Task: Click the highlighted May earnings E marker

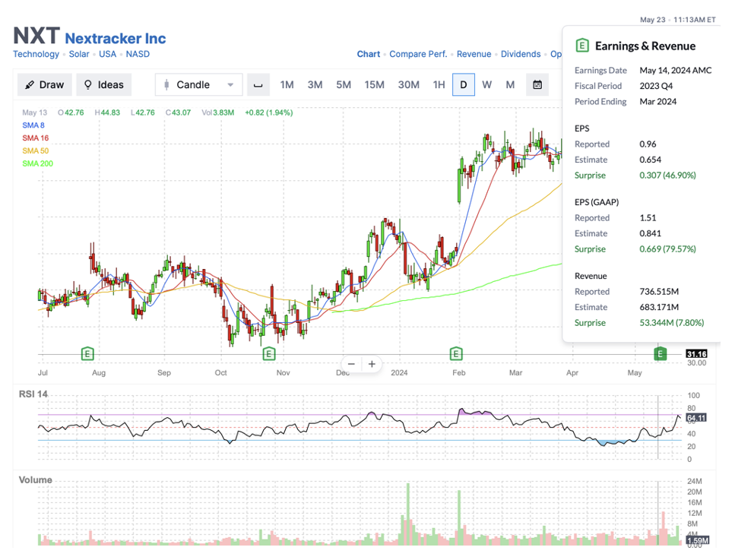Action: click(660, 354)
